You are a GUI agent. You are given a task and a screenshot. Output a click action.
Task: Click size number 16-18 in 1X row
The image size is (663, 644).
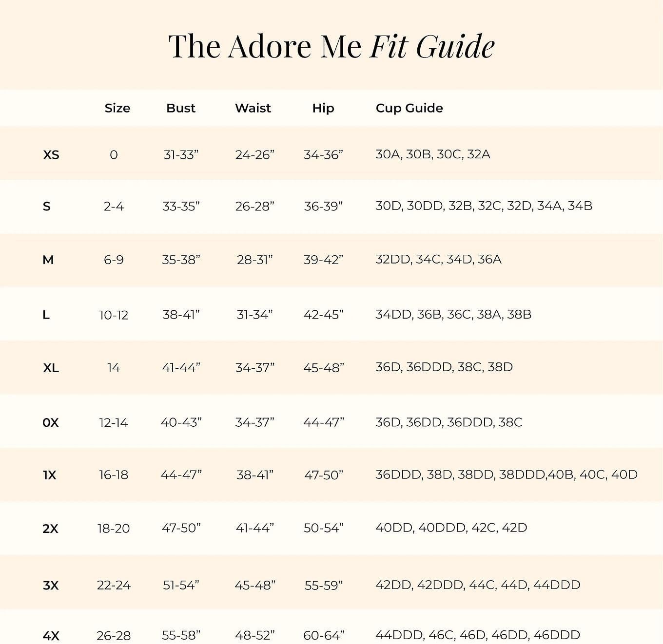click(114, 475)
